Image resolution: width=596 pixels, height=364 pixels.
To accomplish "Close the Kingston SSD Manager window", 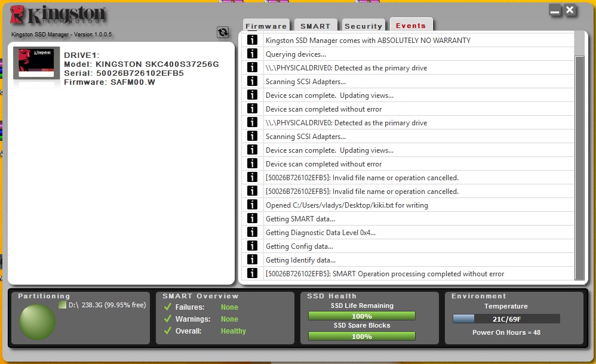I will click(570, 10).
